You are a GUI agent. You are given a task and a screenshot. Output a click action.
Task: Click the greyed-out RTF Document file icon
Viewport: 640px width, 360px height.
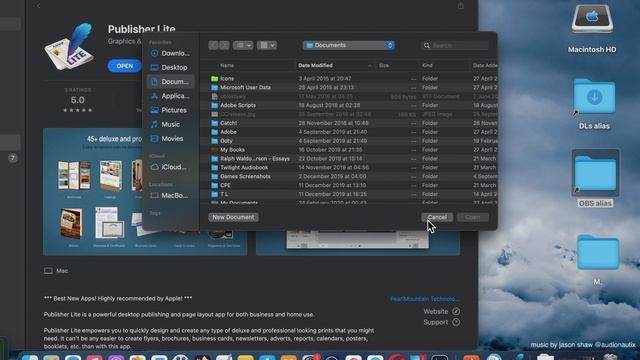(x=214, y=96)
